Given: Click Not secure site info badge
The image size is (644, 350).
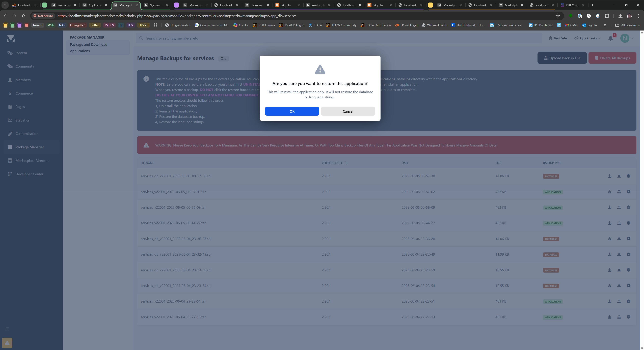Looking at the screenshot, I should (x=43, y=16).
